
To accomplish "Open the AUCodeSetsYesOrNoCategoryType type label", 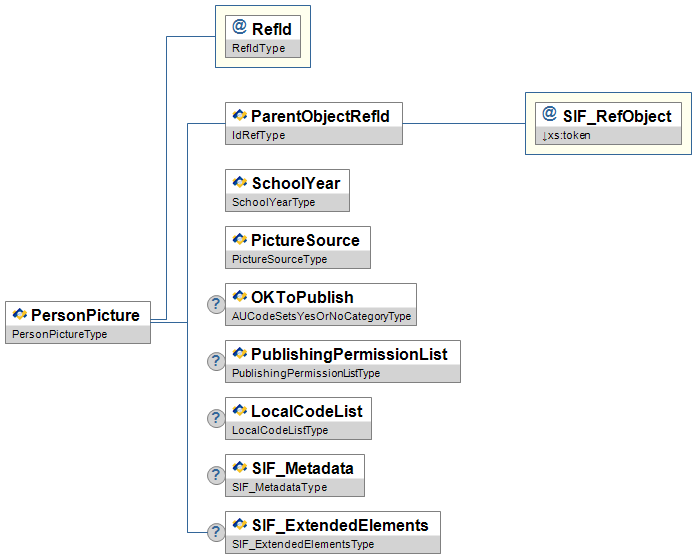I will (x=321, y=317).
